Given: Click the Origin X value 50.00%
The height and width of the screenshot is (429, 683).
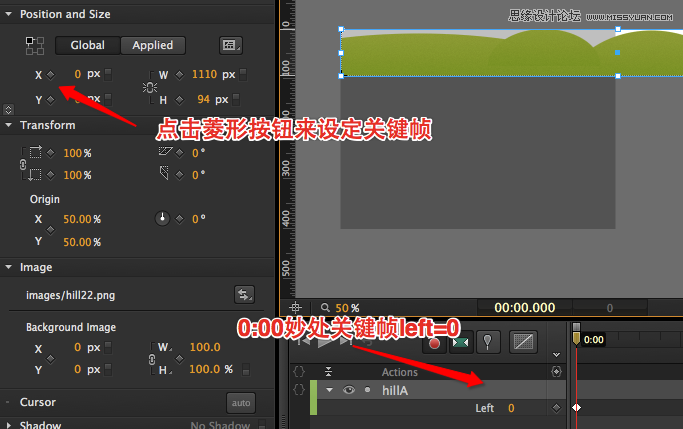Looking at the screenshot, I should pos(82,219).
